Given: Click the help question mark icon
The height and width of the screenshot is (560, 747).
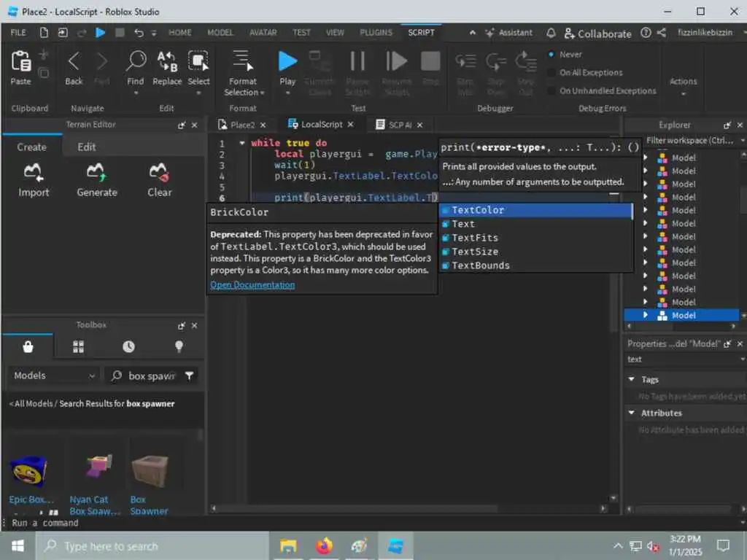Looking at the screenshot, I should coord(646,33).
